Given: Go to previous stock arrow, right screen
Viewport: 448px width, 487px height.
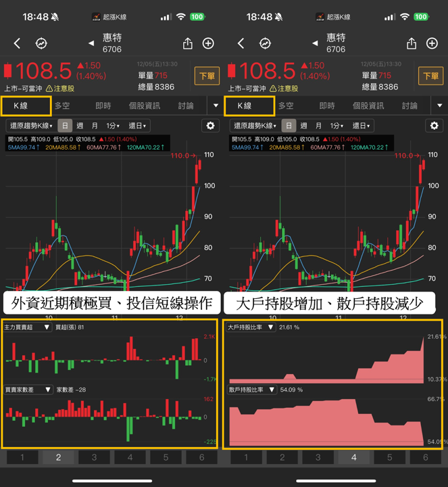Looking at the screenshot, I should click(x=315, y=43).
